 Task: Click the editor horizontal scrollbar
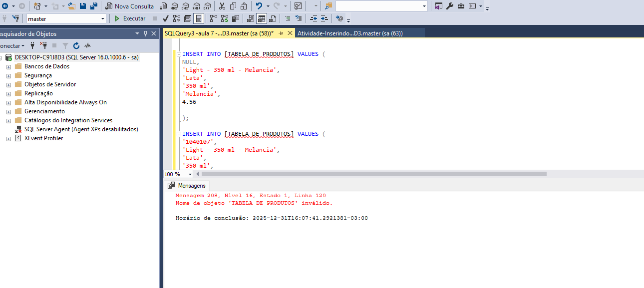point(373,174)
